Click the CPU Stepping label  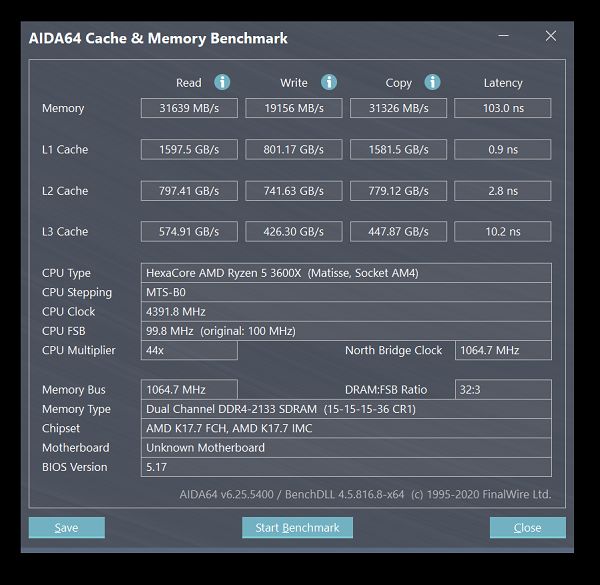pyautogui.click(x=77, y=293)
